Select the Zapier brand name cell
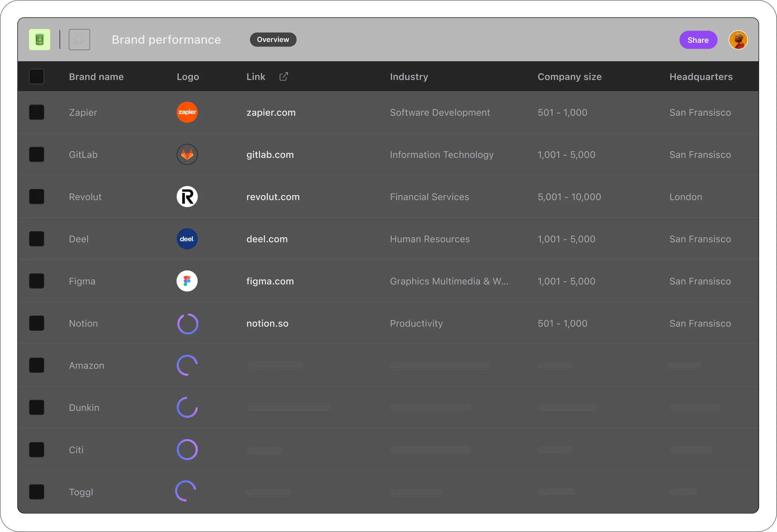This screenshot has height=532, width=777. [x=83, y=113]
